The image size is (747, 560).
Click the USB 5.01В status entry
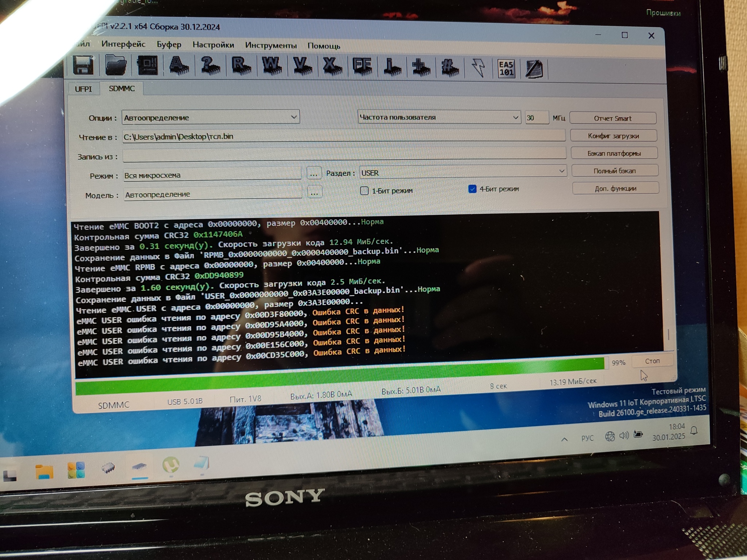[x=185, y=401]
